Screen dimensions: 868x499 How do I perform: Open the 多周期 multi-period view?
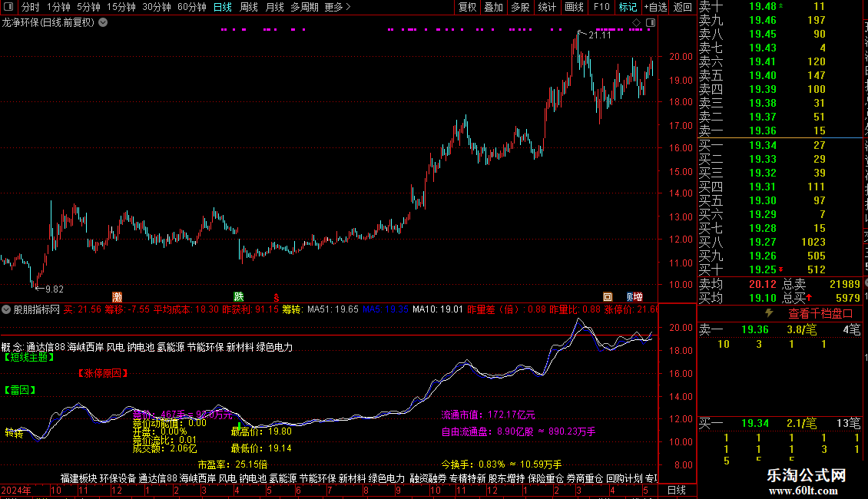tap(304, 7)
